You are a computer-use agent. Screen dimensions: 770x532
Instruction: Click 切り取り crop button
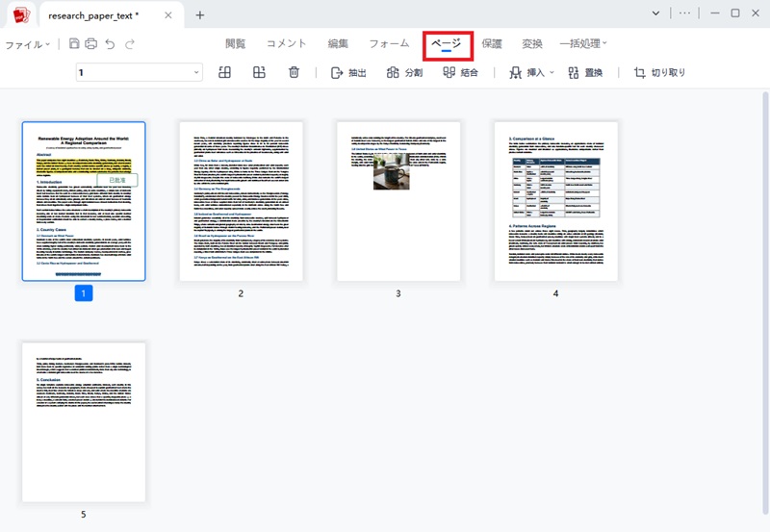point(659,73)
